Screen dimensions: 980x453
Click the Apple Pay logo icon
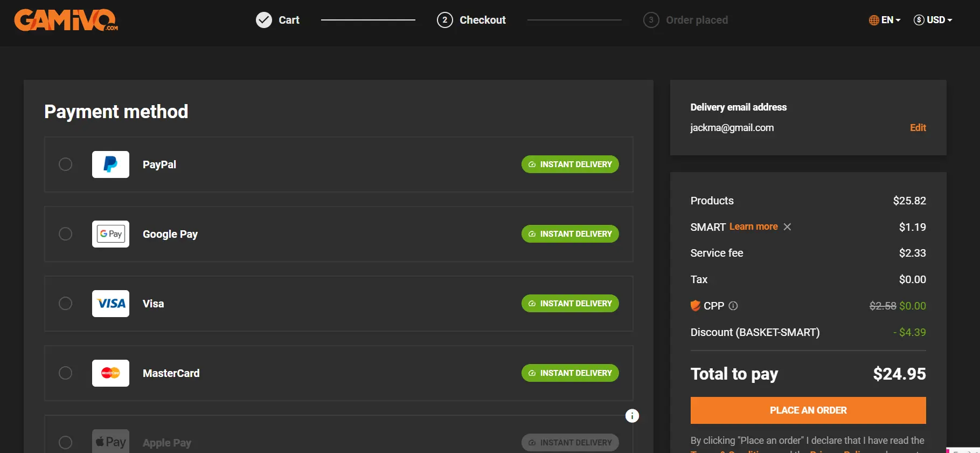110,442
